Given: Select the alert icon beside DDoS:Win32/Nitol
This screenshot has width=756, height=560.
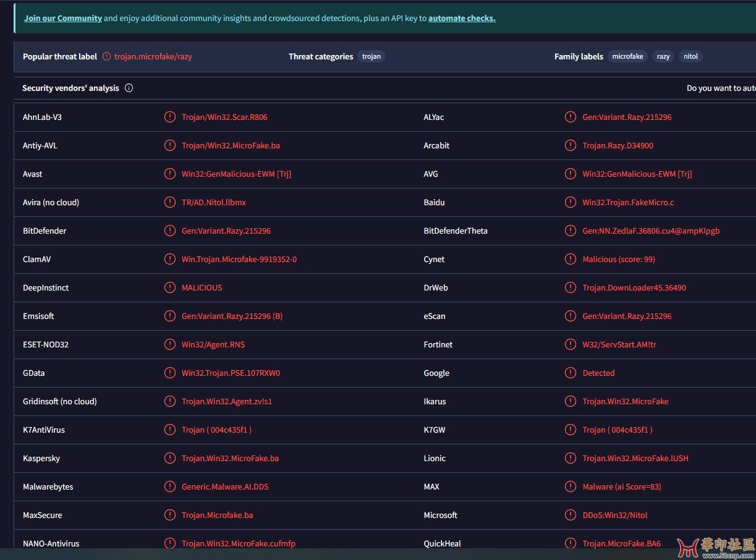Looking at the screenshot, I should (x=571, y=515).
